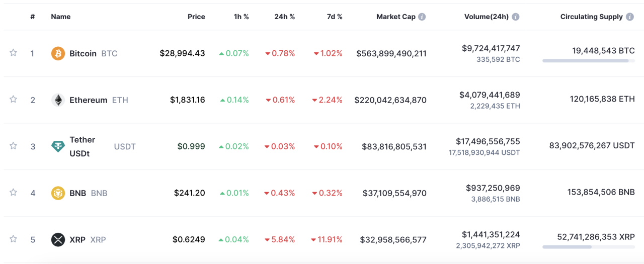Click Bitcoin 1h change 0.07%
This screenshot has width=644, height=264.
[x=234, y=53]
